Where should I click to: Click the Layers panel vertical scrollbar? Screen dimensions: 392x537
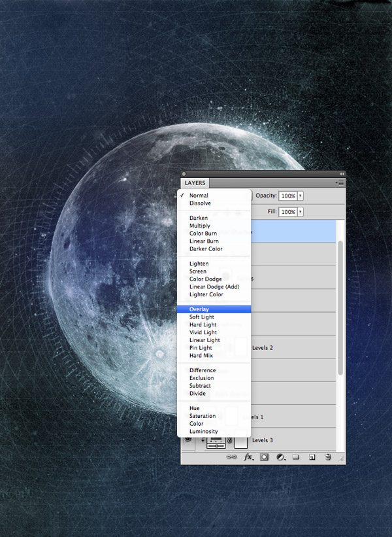pos(340,307)
